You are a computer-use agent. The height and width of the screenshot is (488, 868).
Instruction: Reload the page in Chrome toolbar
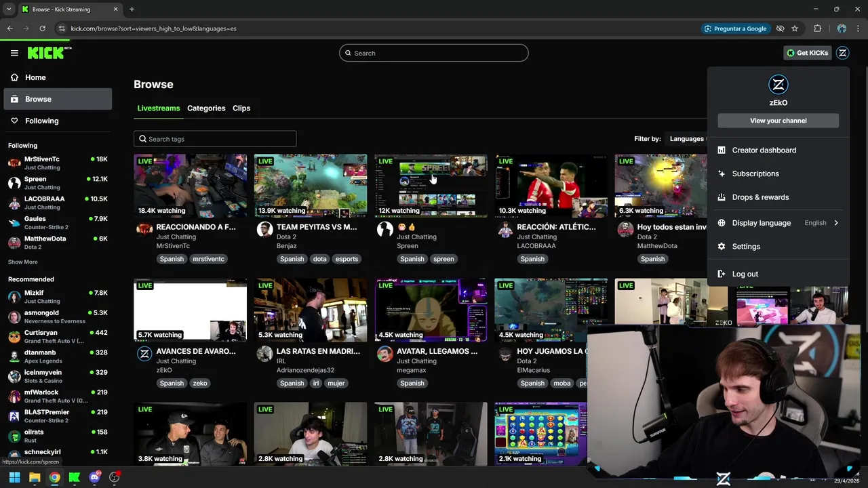click(x=42, y=28)
